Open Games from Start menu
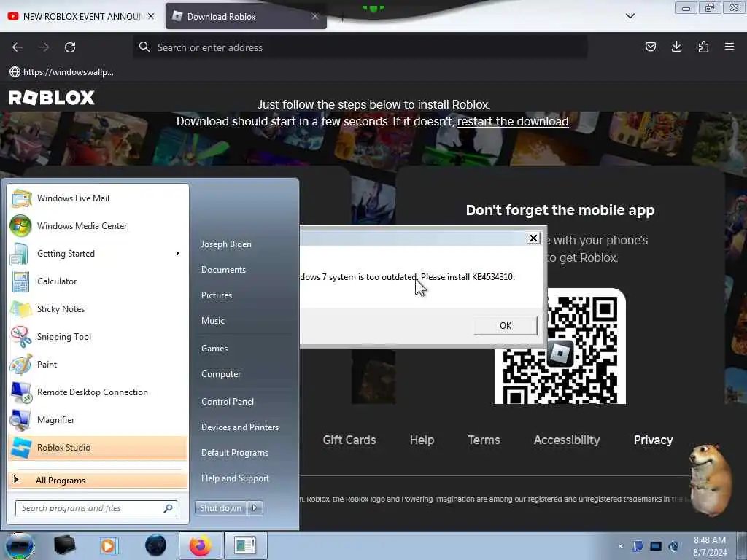Viewport: 747px width, 560px height. pyautogui.click(x=214, y=348)
